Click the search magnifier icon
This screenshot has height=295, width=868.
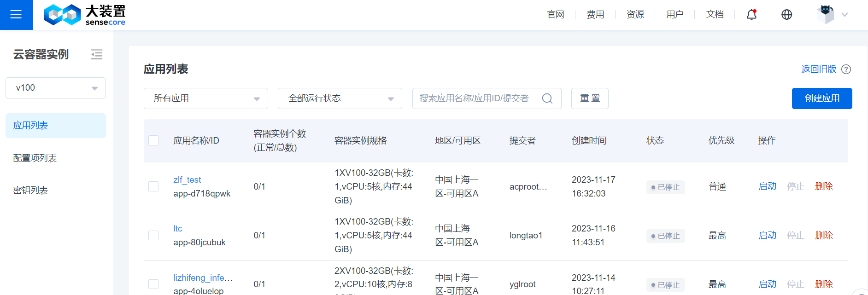[x=547, y=98]
